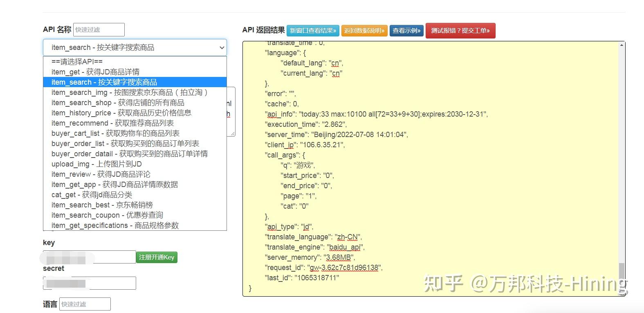Image resolution: width=644 pixels, height=313 pixels.
Task: Choose item_recommend - 获取推荐商品列表
Action: pyautogui.click(x=135, y=123)
